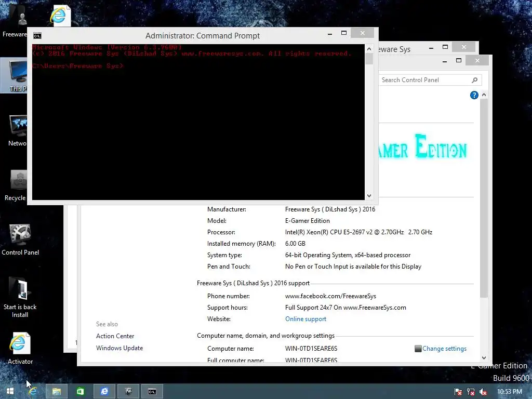Open the Activator desktop icon
This screenshot has width=532, height=399.
20,349
